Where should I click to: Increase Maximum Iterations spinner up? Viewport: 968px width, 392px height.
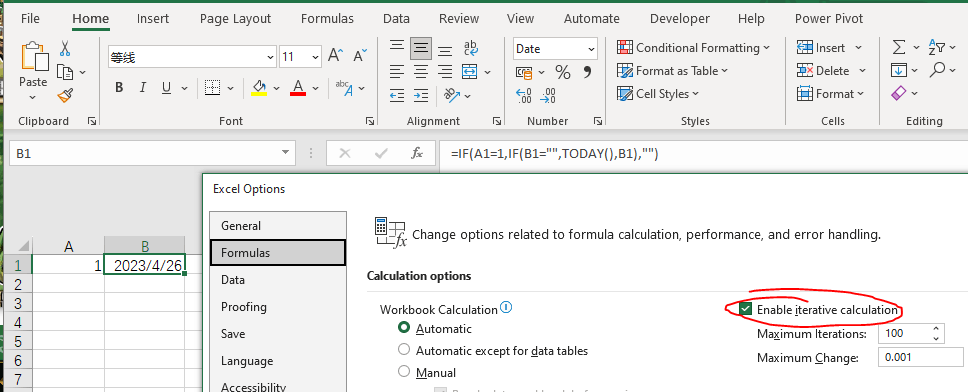[936, 329]
